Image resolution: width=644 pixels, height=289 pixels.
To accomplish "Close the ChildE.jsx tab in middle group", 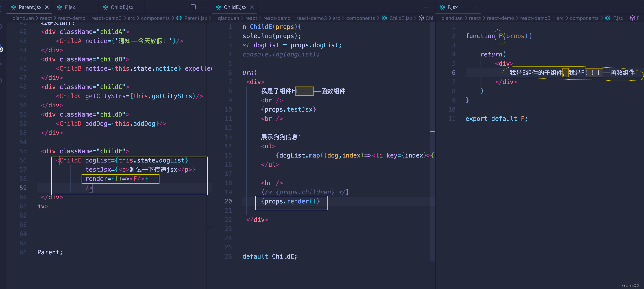I will [252, 7].
